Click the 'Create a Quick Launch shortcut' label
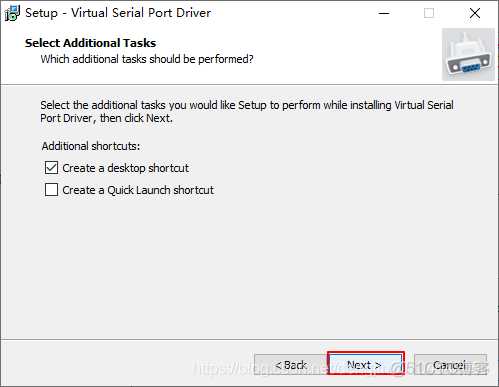 [x=138, y=190]
